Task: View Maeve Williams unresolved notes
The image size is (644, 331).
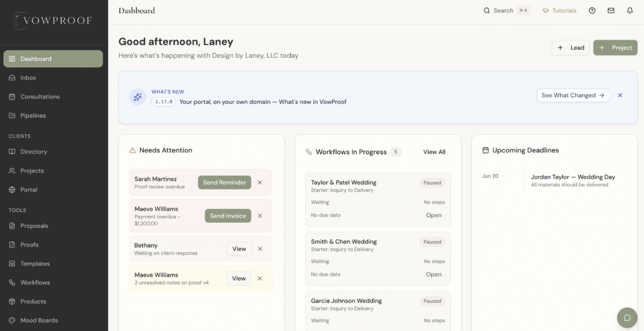Action: click(x=238, y=278)
